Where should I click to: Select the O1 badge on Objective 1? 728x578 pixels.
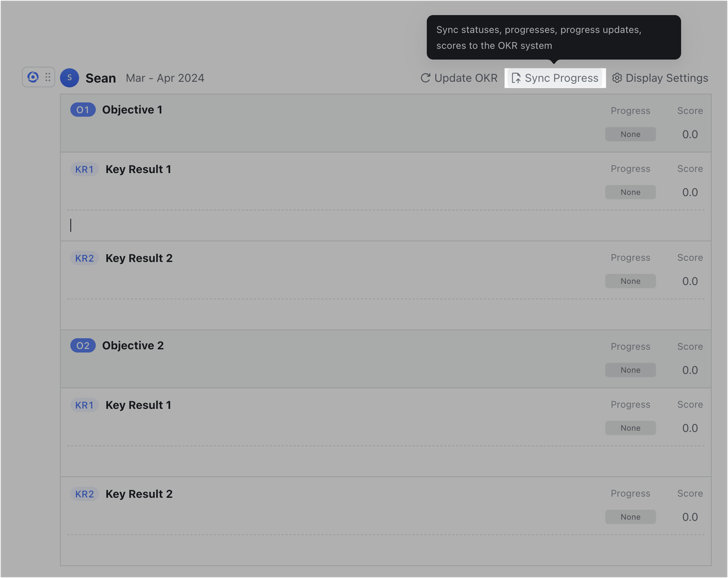[x=83, y=110]
